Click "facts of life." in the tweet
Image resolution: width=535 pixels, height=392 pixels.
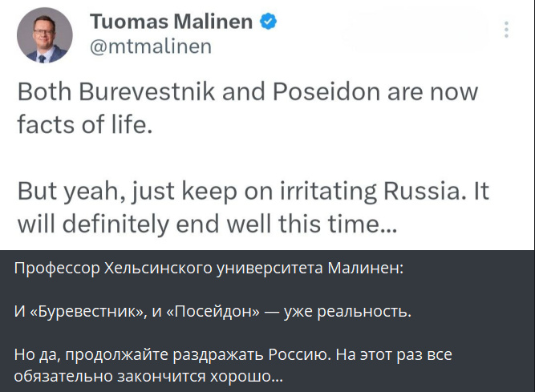pyautogui.click(x=83, y=125)
